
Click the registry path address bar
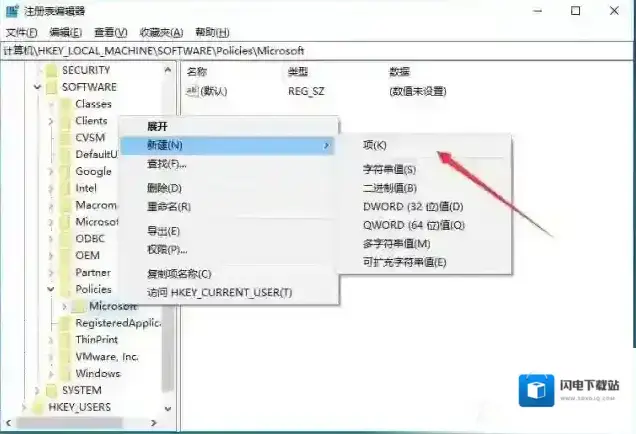318,50
